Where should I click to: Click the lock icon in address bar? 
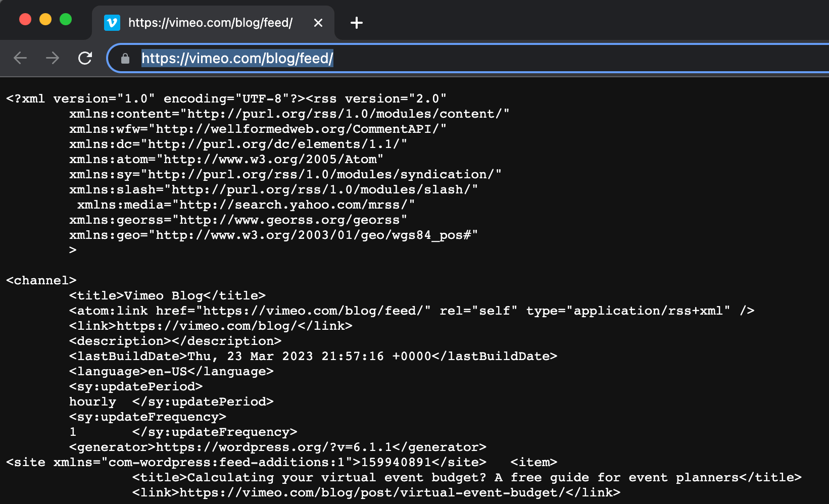[x=125, y=59]
